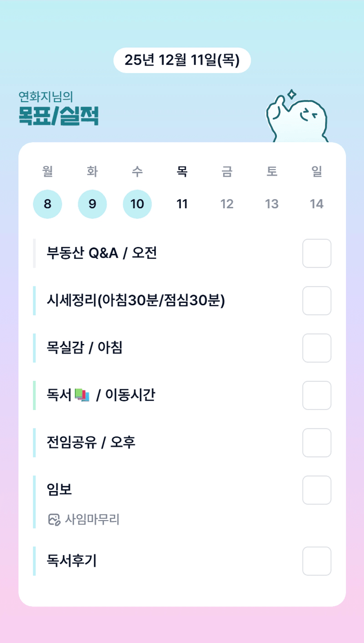Click the book emoji next to 독서
This screenshot has height=643, width=364.
pos(82,395)
